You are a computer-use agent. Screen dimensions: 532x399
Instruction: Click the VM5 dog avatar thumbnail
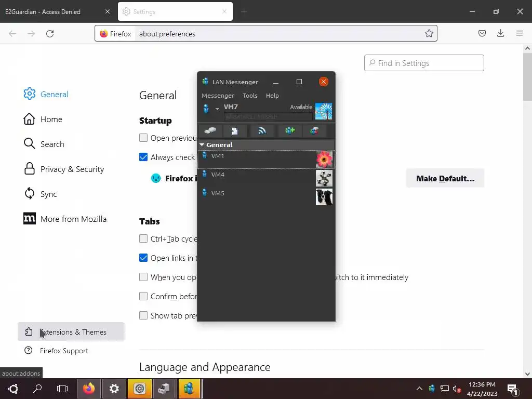coord(324,197)
